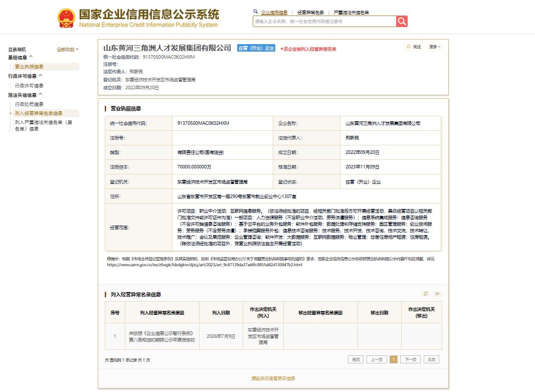Screen dimensions: 535x392
Task: Click the 上一页 pagination button
Action: click(377, 359)
